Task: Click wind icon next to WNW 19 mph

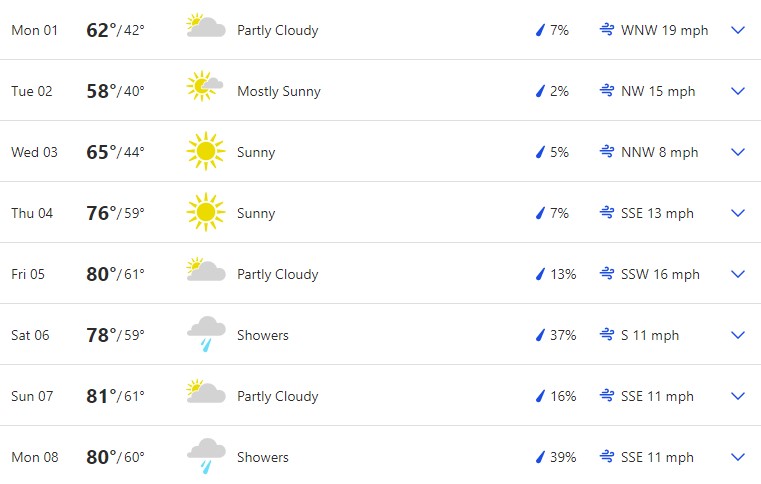Action: (x=606, y=30)
